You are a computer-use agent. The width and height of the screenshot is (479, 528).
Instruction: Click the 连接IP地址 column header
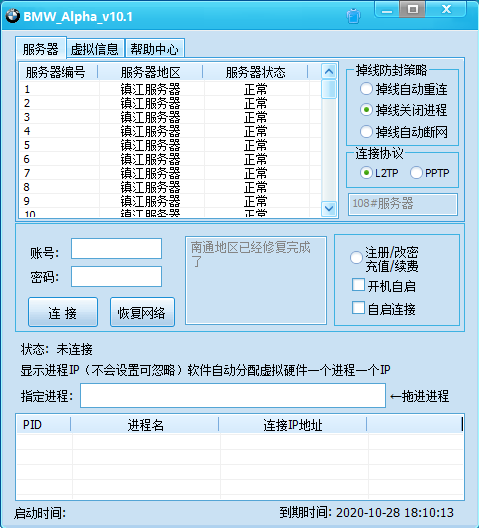293,424
